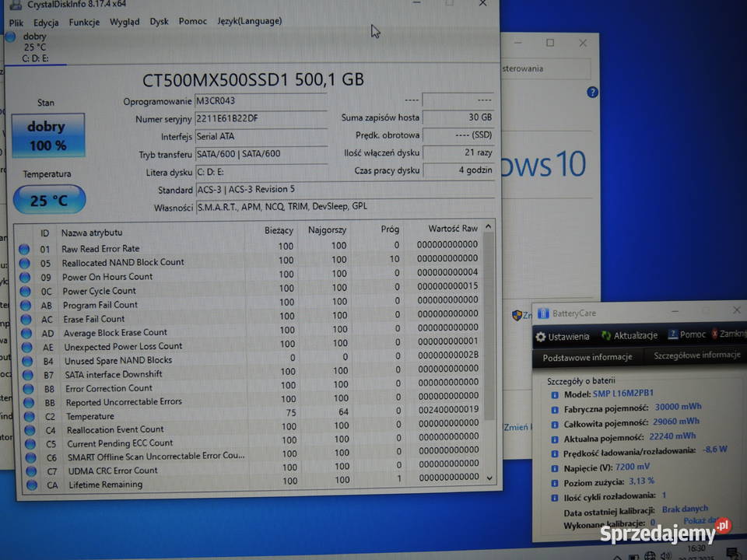Click the dobry 100% health status button
Image resolution: width=747 pixels, height=560 pixels.
point(48,137)
